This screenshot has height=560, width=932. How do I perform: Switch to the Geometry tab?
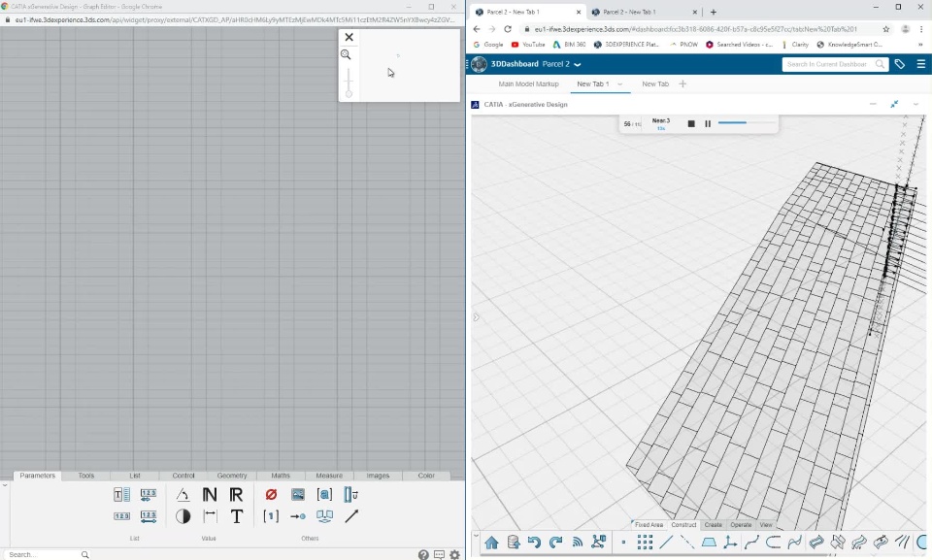coord(232,476)
